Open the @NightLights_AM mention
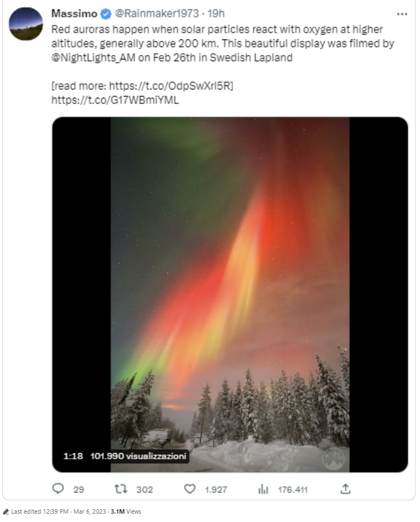Image resolution: width=420 pixels, height=522 pixels. tap(93, 58)
